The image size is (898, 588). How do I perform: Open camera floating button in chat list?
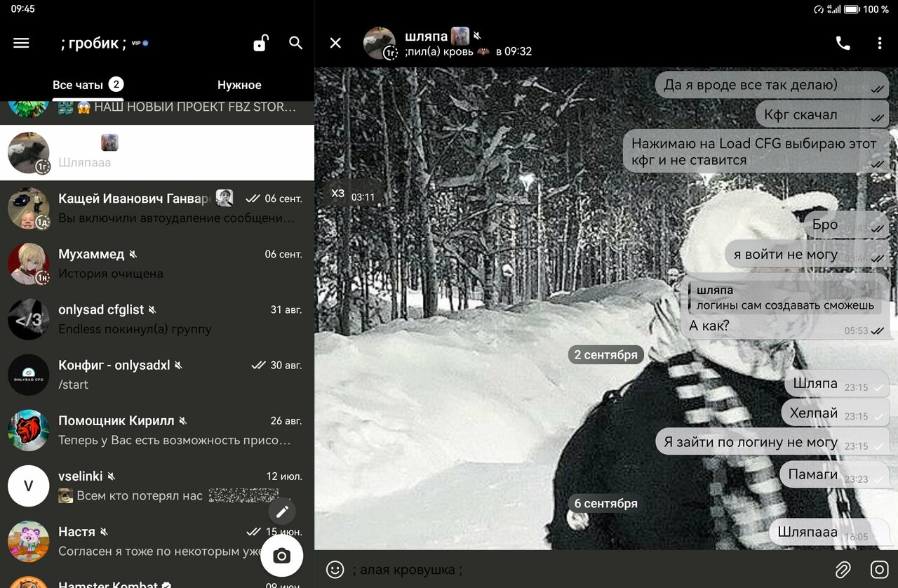[281, 556]
